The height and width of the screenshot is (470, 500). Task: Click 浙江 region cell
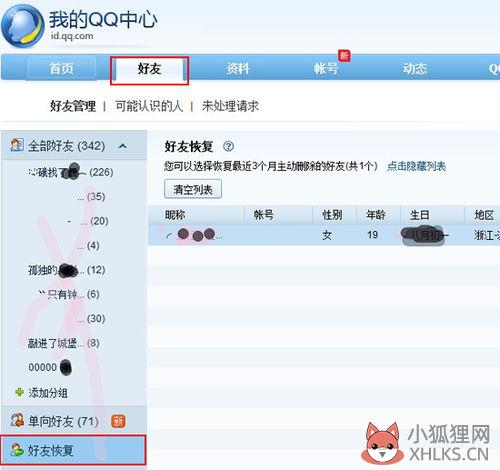pyautogui.click(x=487, y=235)
